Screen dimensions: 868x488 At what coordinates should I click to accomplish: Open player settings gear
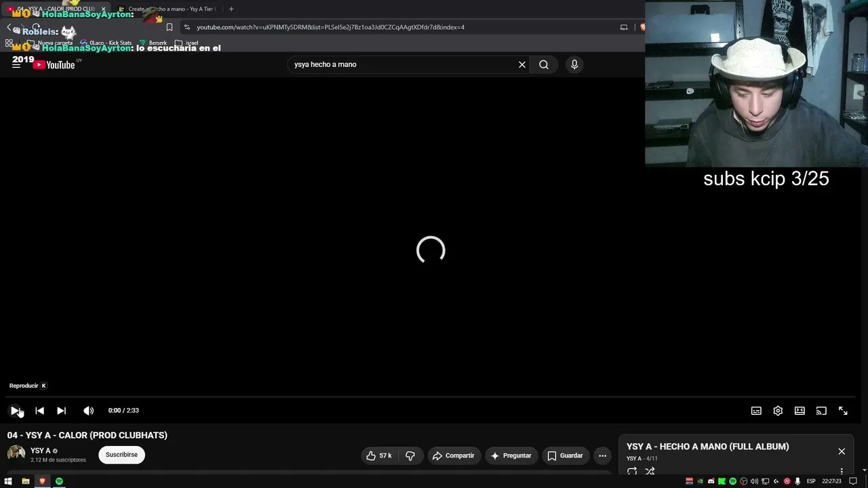778,411
